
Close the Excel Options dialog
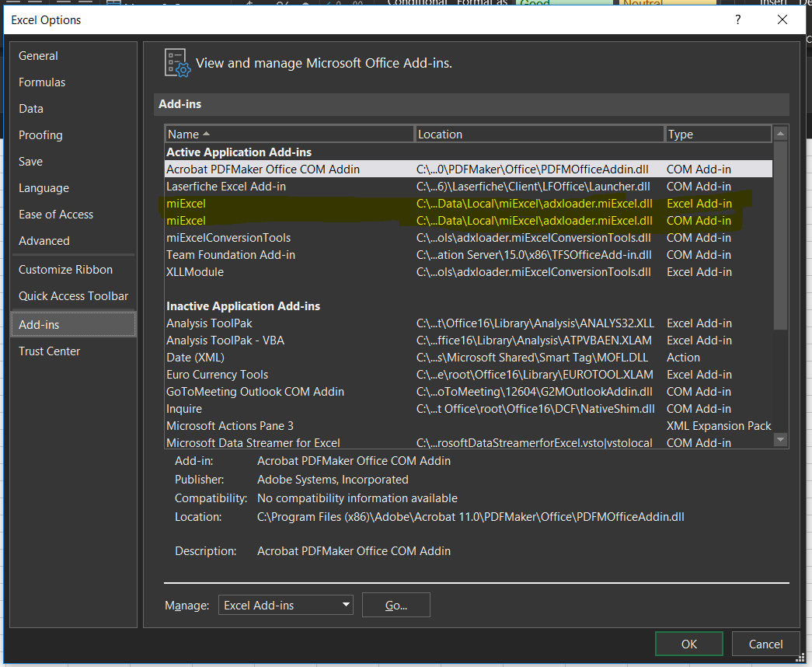click(782, 19)
